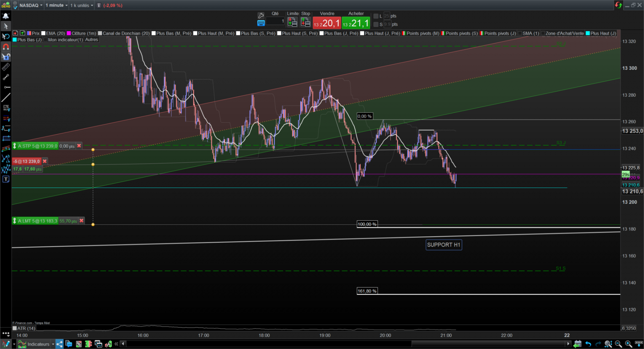Open the alert bell tool

6,16
